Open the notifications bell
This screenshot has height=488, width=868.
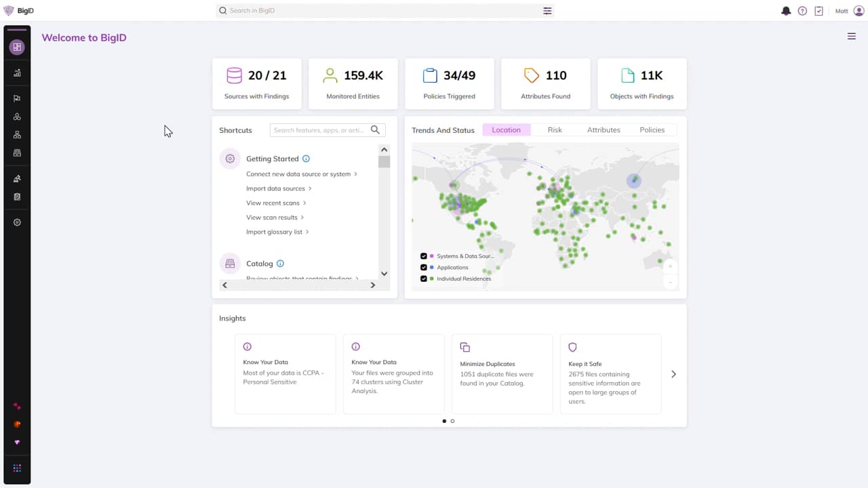786,11
